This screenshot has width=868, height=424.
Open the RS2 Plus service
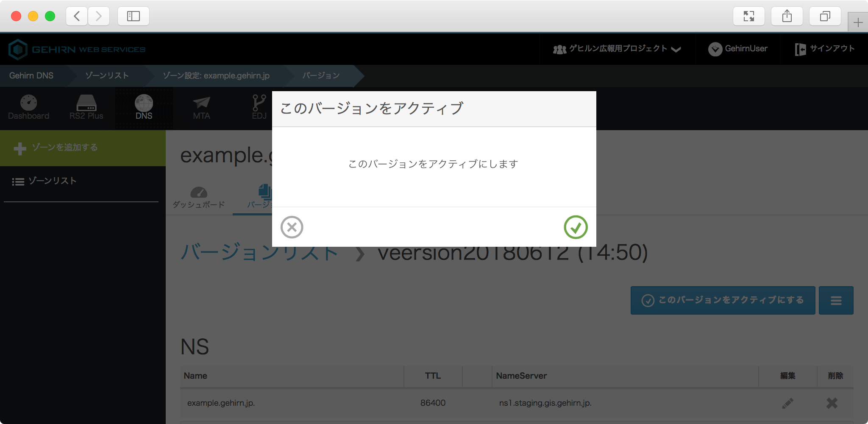[x=86, y=108]
